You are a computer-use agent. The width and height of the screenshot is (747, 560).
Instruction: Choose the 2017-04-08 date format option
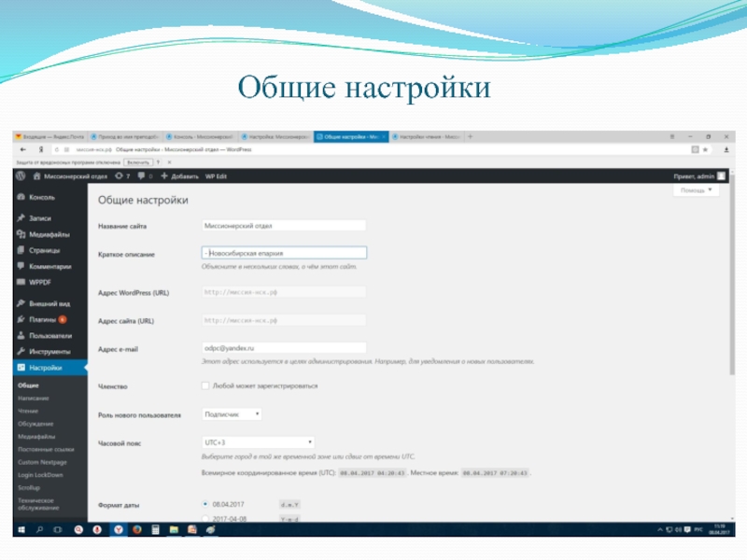coord(205,518)
